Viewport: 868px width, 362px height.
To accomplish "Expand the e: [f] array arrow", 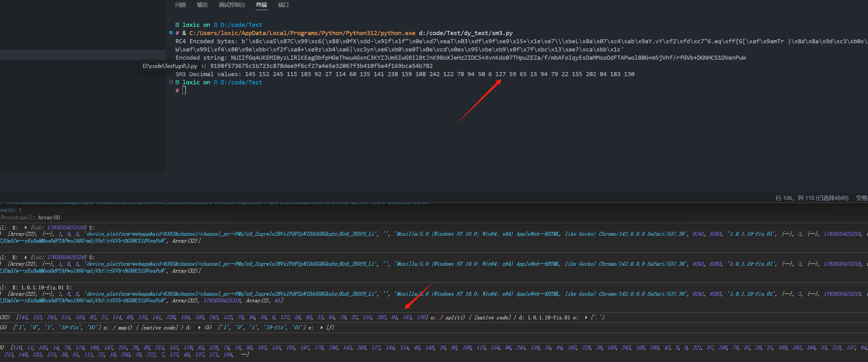I will [x=321, y=327].
